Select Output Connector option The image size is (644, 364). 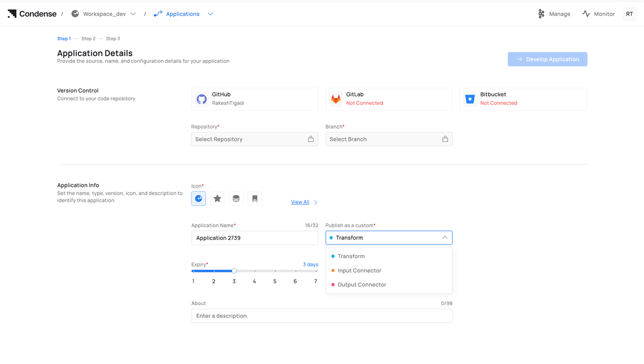(x=389, y=285)
